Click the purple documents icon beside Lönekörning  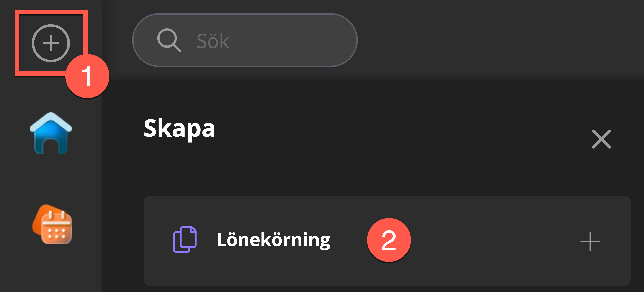click(x=185, y=239)
